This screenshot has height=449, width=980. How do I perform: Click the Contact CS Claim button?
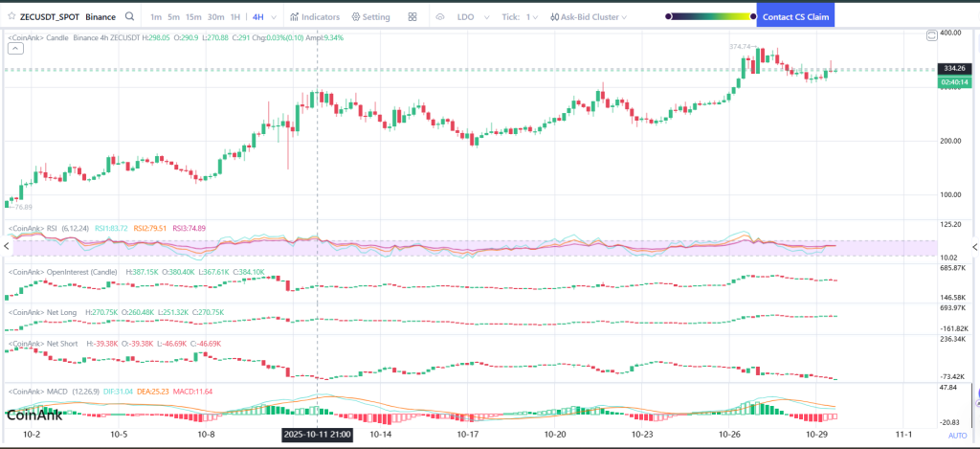point(795,16)
